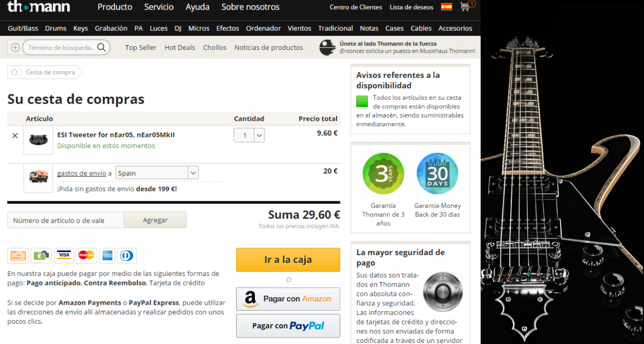644x344 pixels.
Task: Click the 30 Days money back badge
Action: pyautogui.click(x=437, y=174)
